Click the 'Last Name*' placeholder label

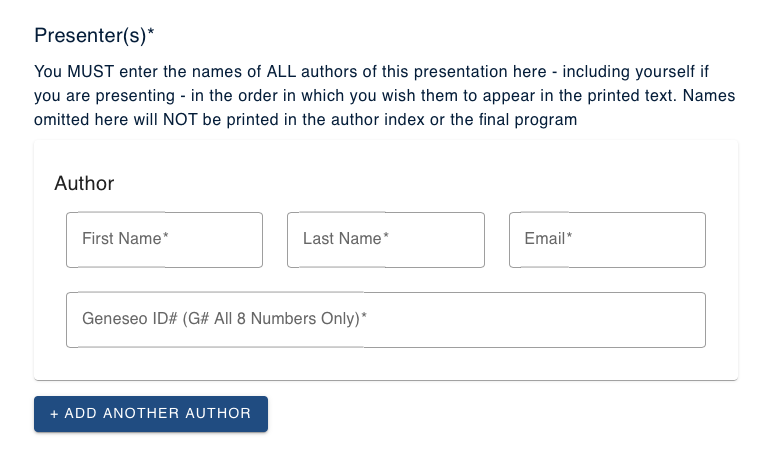click(x=345, y=239)
